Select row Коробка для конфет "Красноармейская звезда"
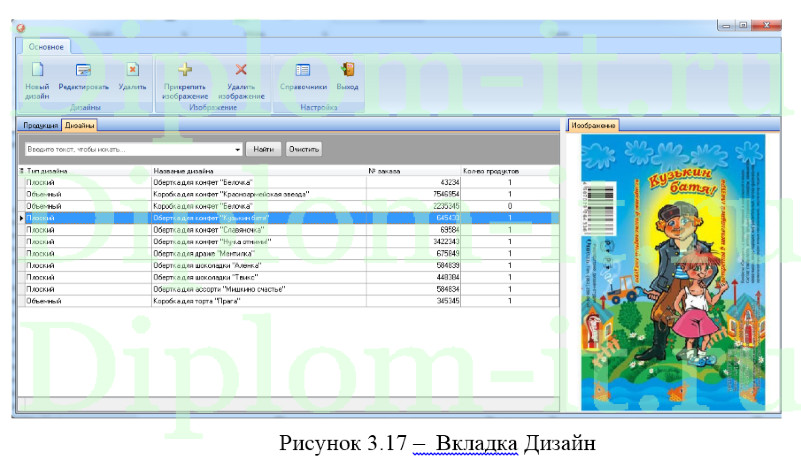801x460 pixels. (289, 194)
